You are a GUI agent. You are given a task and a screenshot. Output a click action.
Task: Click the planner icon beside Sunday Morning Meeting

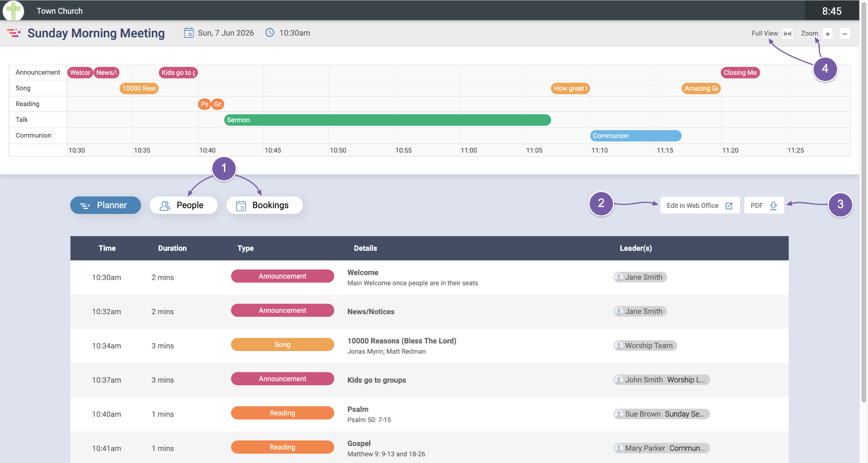pos(14,33)
